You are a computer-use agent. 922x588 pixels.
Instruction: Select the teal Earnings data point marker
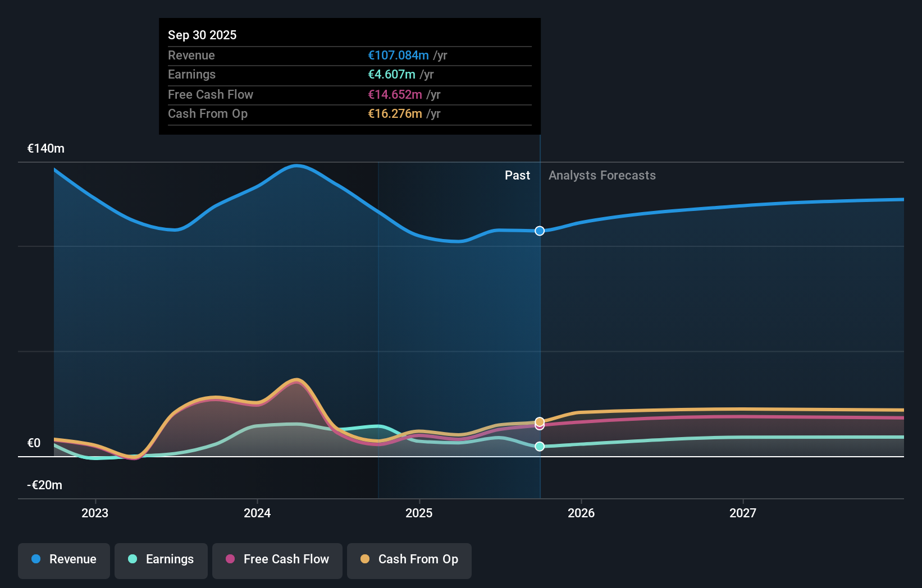pyautogui.click(x=539, y=446)
